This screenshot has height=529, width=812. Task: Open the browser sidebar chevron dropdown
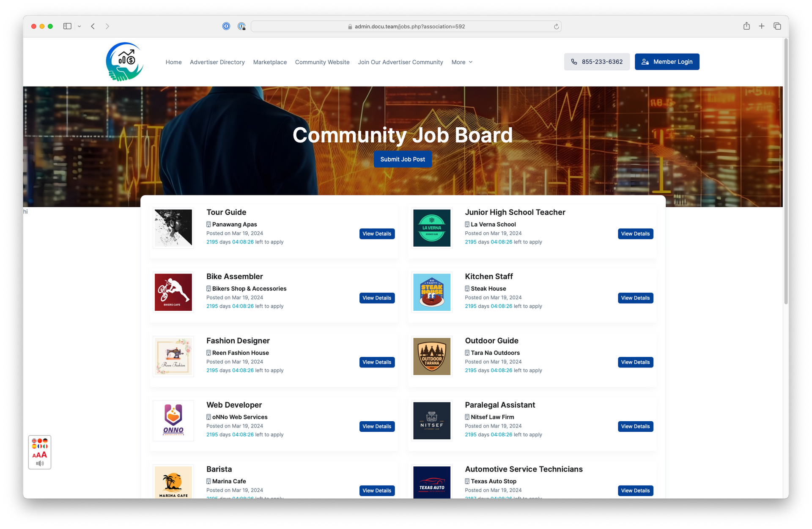pyautogui.click(x=79, y=26)
